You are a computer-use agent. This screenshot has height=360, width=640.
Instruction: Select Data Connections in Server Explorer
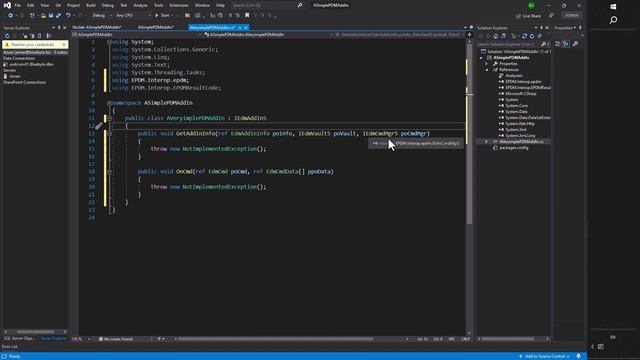[x=19, y=58]
